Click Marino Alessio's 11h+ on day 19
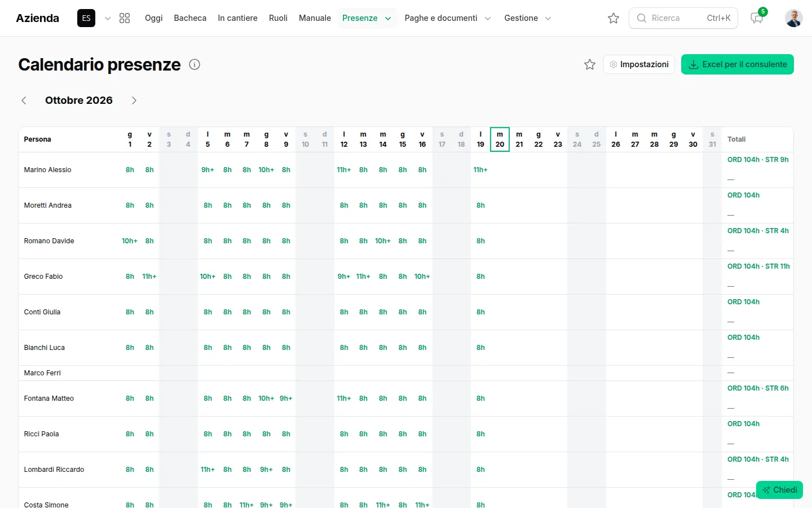Viewport: 812px width, 508px height. [x=480, y=170]
